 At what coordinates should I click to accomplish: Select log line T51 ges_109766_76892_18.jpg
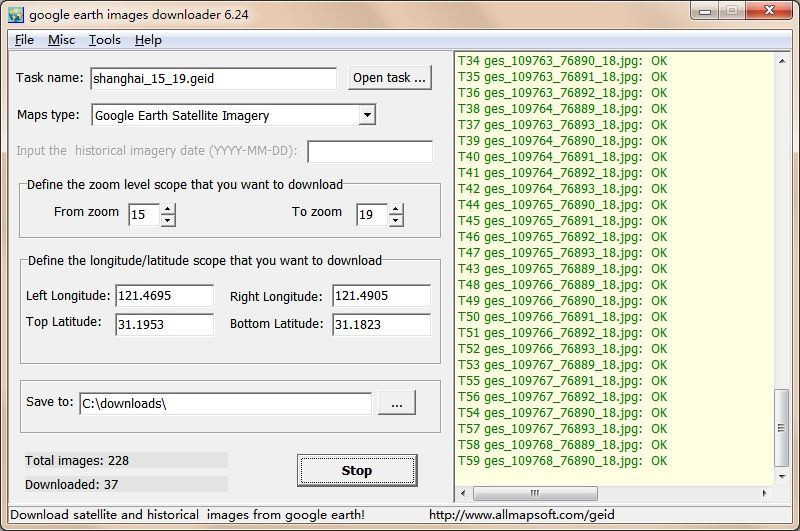(562, 333)
